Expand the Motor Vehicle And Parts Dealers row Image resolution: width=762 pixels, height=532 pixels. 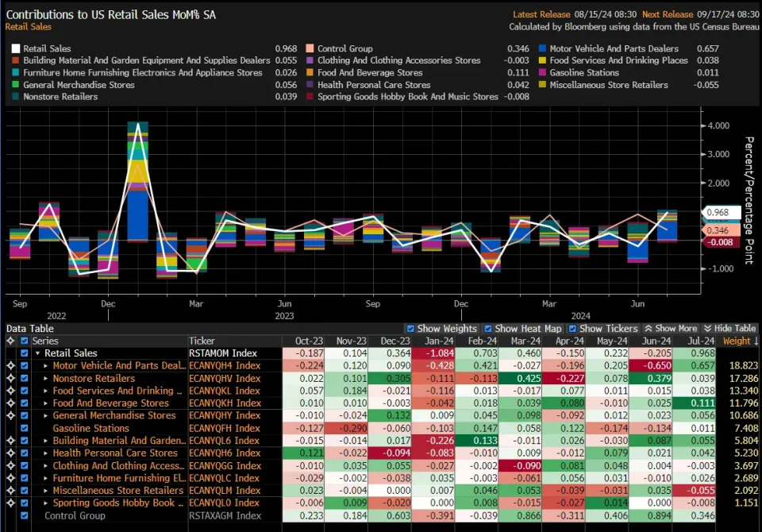pyautogui.click(x=46, y=366)
